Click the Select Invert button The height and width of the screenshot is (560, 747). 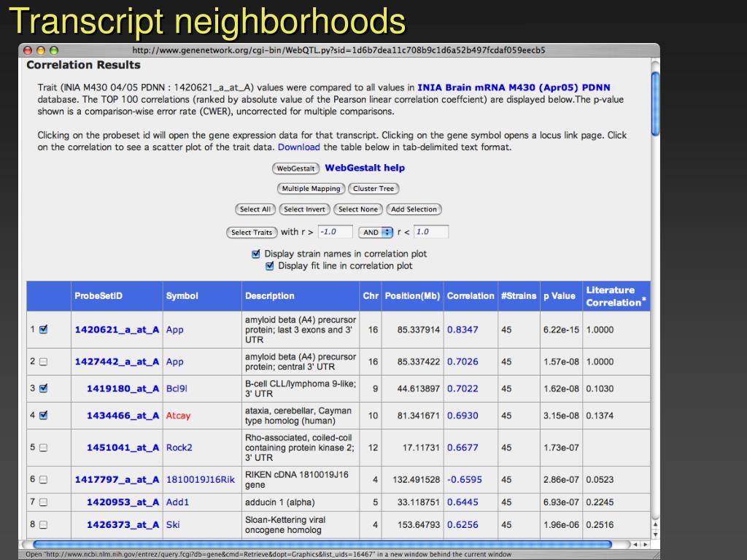304,209
